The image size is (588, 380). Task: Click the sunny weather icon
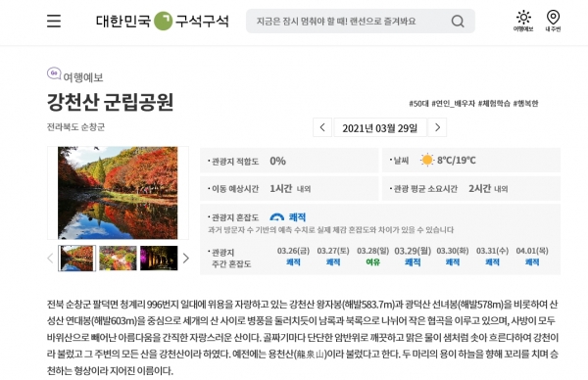[426, 160]
